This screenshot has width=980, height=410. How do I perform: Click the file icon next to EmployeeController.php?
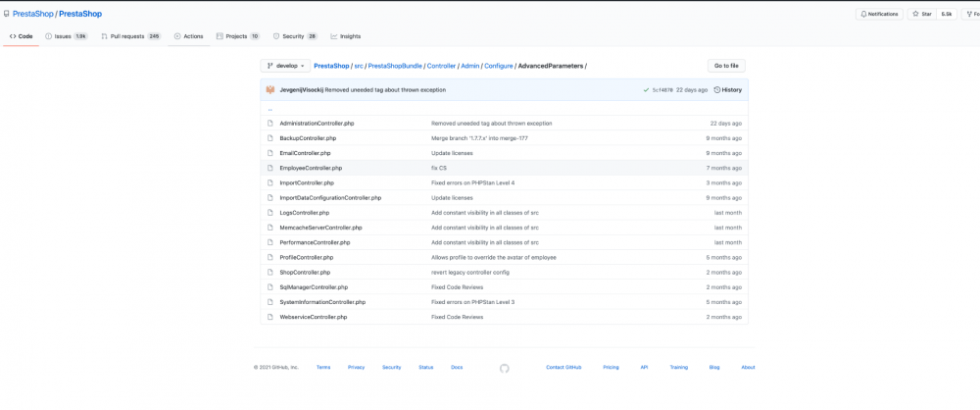(270, 168)
